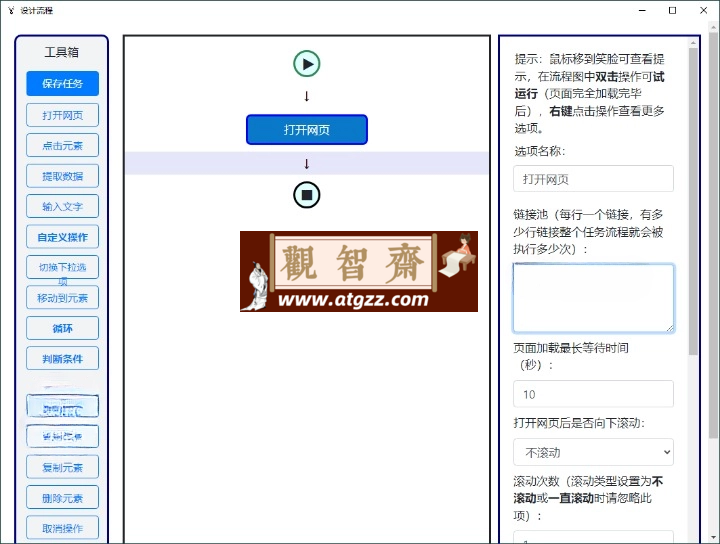The image size is (720, 544).
Task: Click the 复制元素 button
Action: [62, 467]
